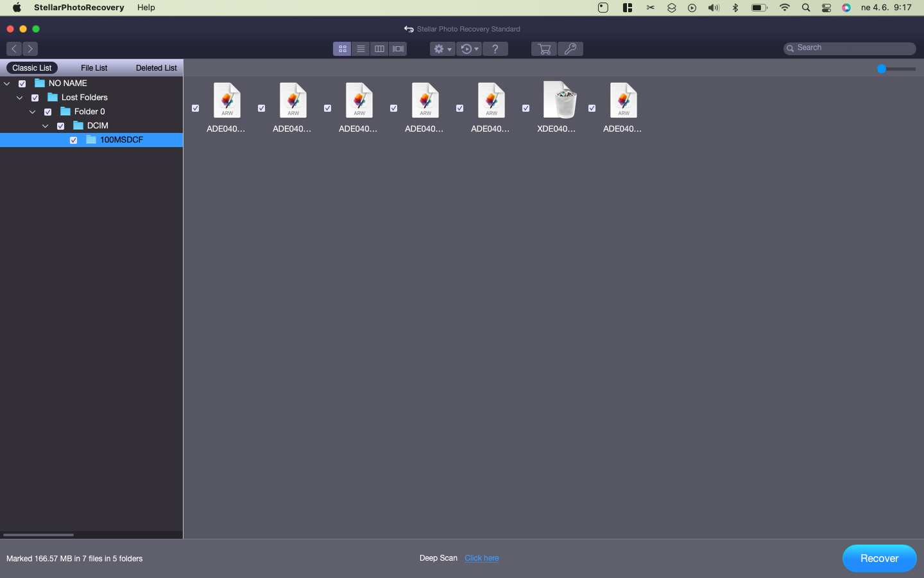Collapse the DCIM tree node
Screen dimensions: 924x578
click(46, 126)
